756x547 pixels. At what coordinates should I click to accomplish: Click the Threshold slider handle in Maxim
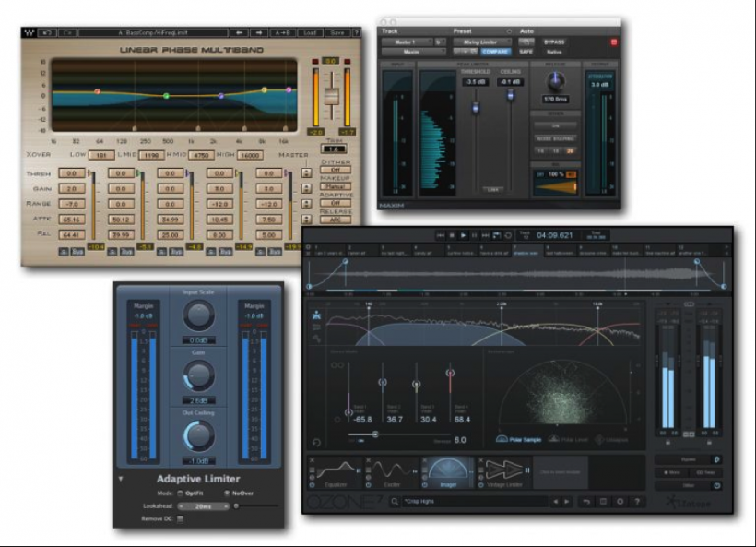[x=476, y=108]
